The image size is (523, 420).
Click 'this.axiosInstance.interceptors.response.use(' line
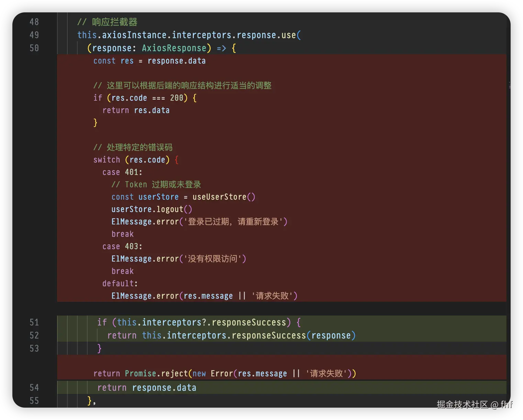[x=189, y=35]
